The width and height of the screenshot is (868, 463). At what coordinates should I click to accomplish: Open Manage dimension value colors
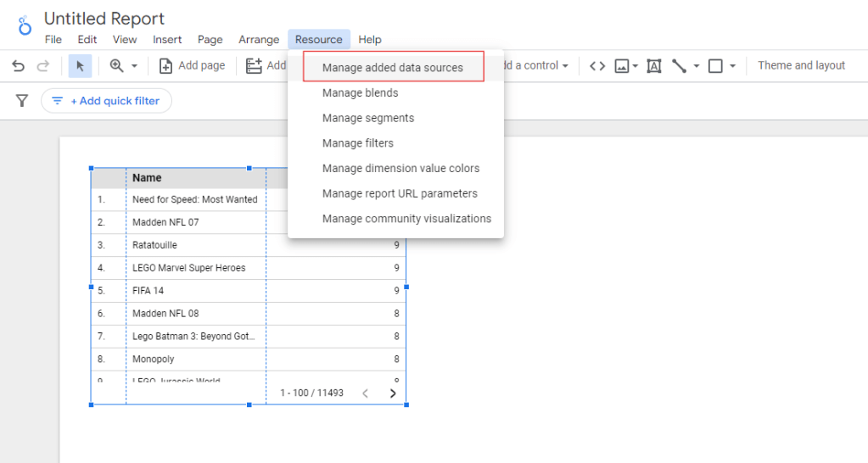click(400, 168)
